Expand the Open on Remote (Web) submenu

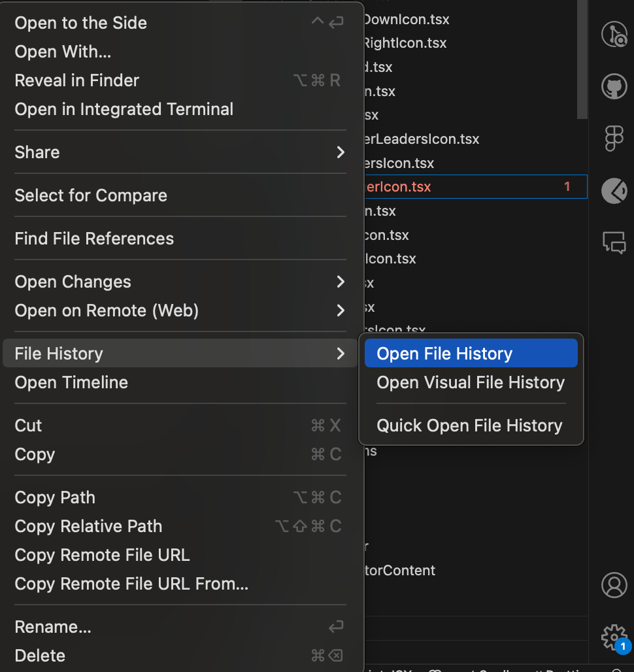coord(340,311)
